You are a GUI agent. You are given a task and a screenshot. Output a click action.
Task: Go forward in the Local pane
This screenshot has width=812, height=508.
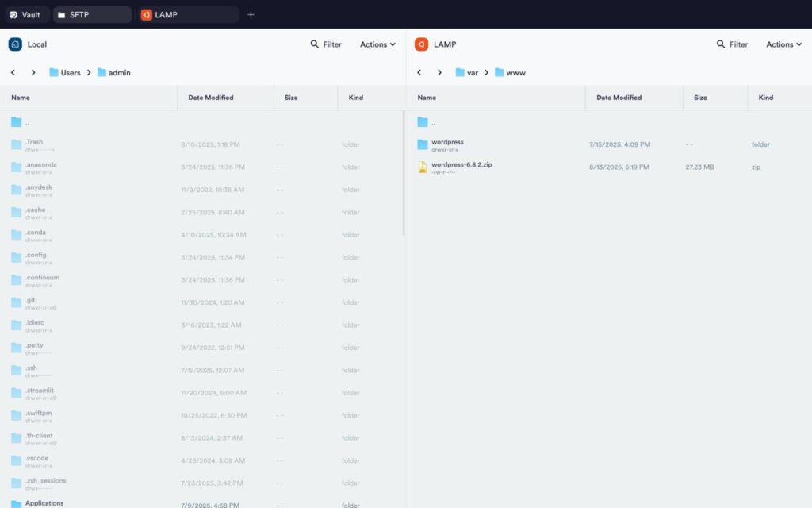click(33, 72)
